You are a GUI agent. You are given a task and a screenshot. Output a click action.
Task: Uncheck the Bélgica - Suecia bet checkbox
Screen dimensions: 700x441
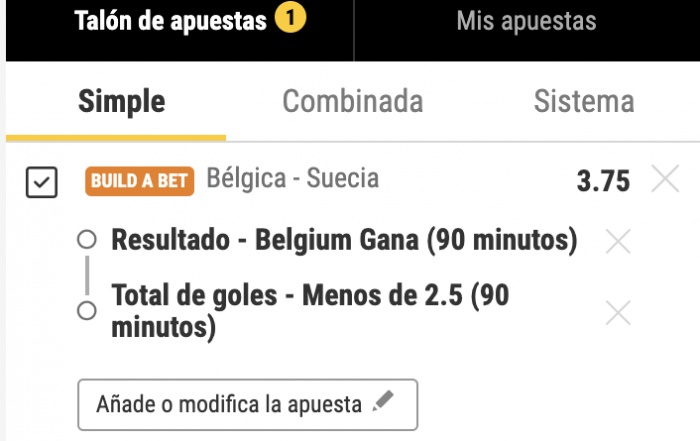41,182
